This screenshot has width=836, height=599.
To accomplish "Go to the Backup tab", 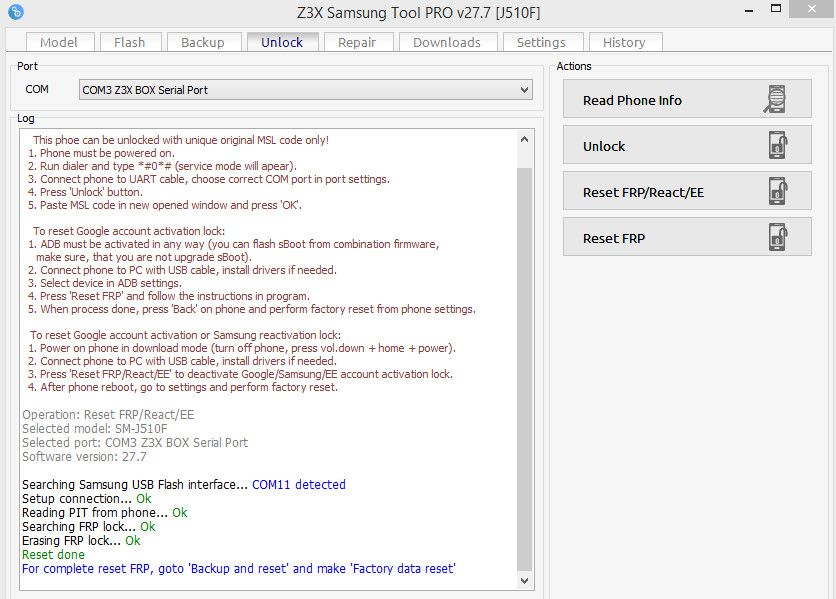I will [x=203, y=42].
